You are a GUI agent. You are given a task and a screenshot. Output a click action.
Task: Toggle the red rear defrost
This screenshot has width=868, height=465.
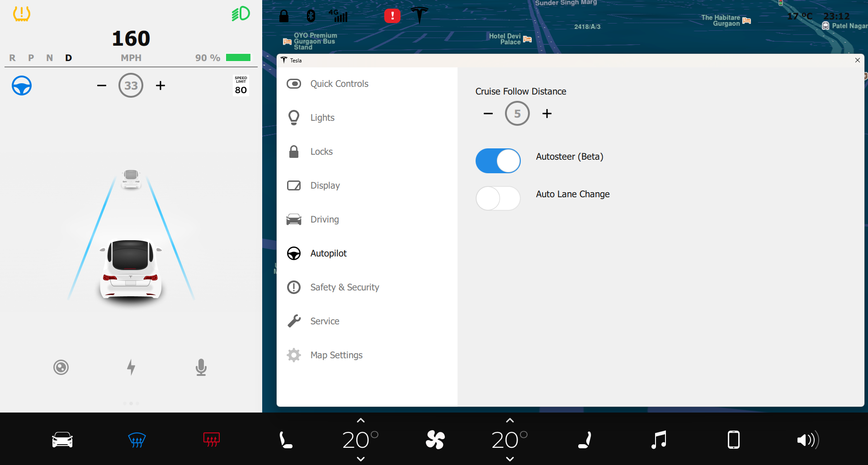tap(212, 440)
